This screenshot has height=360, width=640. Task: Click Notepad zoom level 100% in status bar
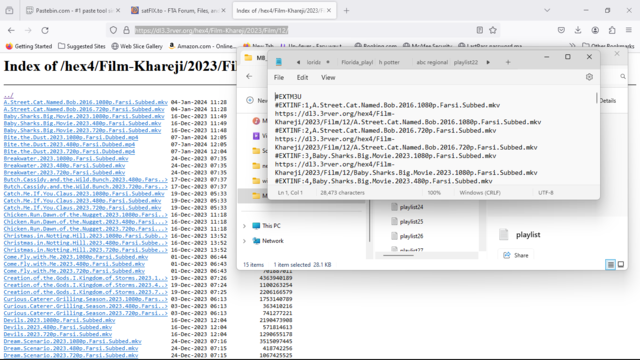tap(434, 193)
